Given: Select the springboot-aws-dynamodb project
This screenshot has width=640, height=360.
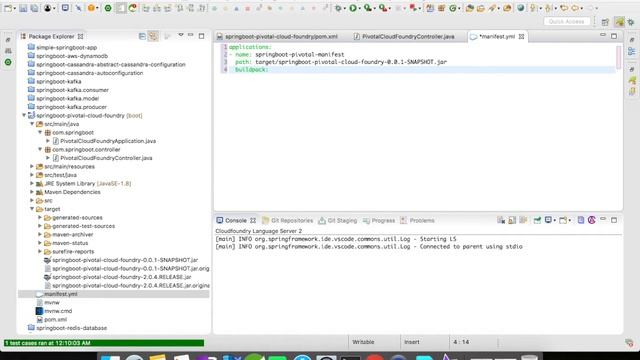Looking at the screenshot, I should [x=72, y=56].
